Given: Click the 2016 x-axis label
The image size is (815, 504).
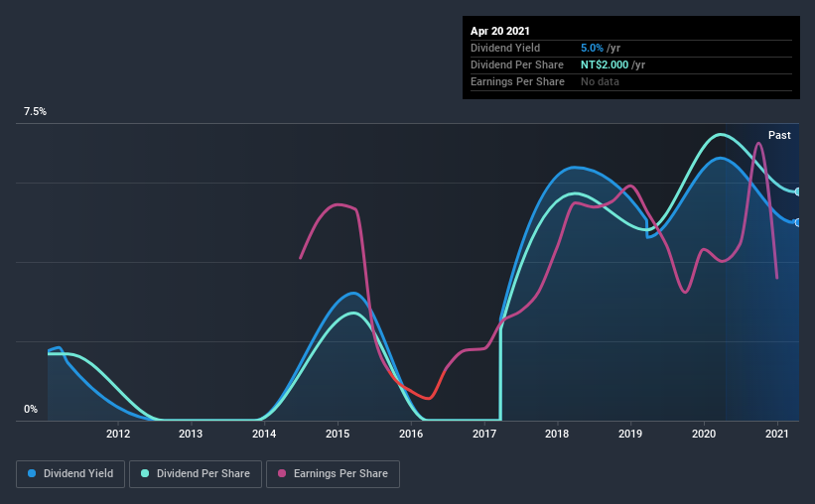Looking at the screenshot, I should point(411,434).
